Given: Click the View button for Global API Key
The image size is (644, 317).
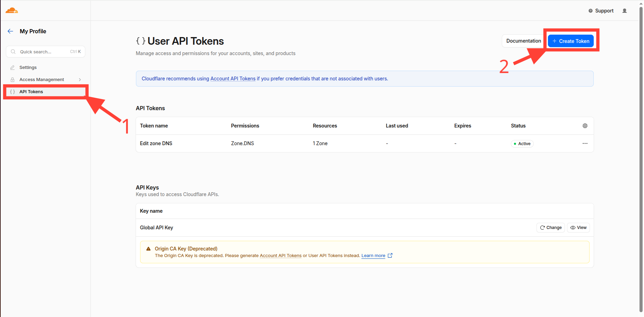Looking at the screenshot, I should pos(578,228).
